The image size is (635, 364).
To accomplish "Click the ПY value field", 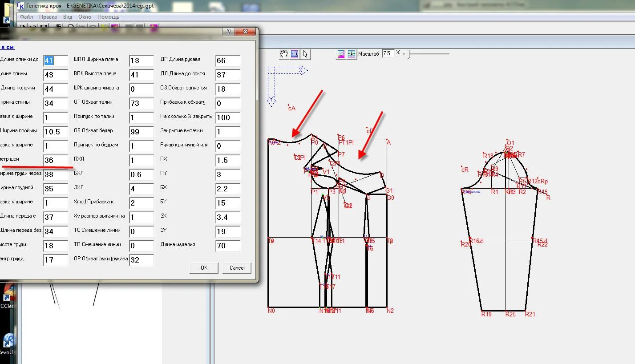I will (x=228, y=174).
